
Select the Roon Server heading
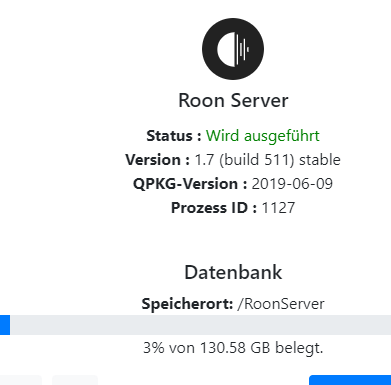point(233,100)
